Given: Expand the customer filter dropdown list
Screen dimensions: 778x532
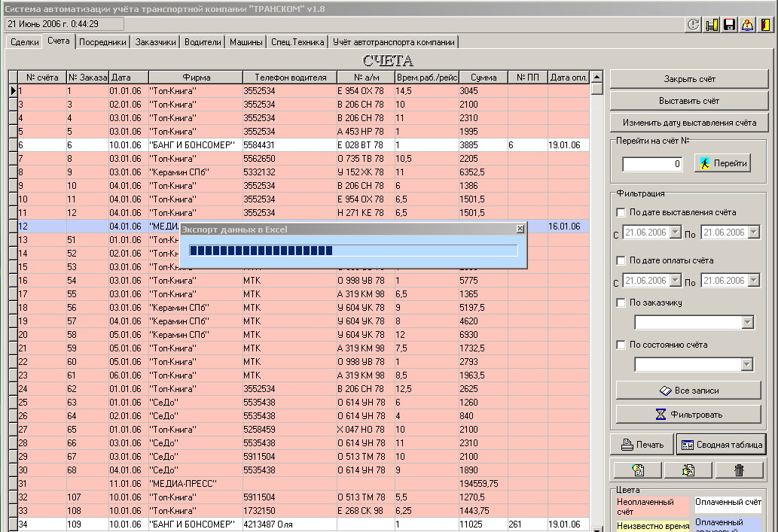Looking at the screenshot, I should [747, 323].
